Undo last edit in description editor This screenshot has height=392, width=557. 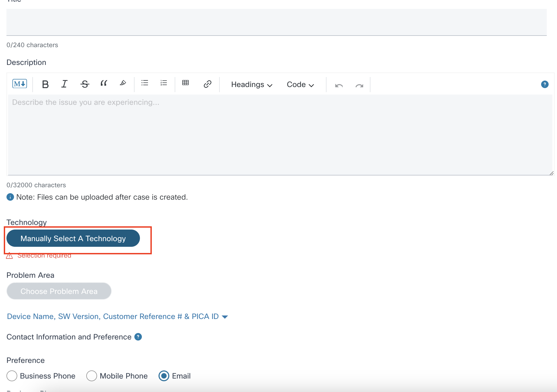coord(339,85)
